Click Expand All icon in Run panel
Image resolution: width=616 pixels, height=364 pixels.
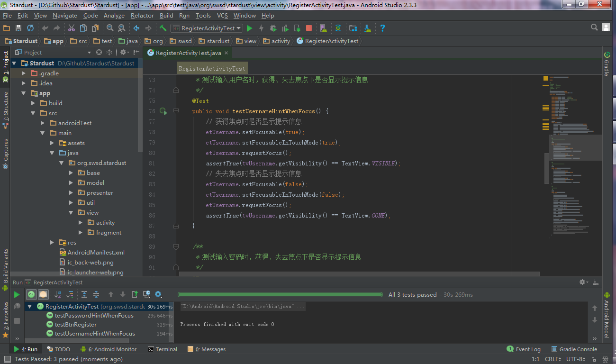(84, 294)
